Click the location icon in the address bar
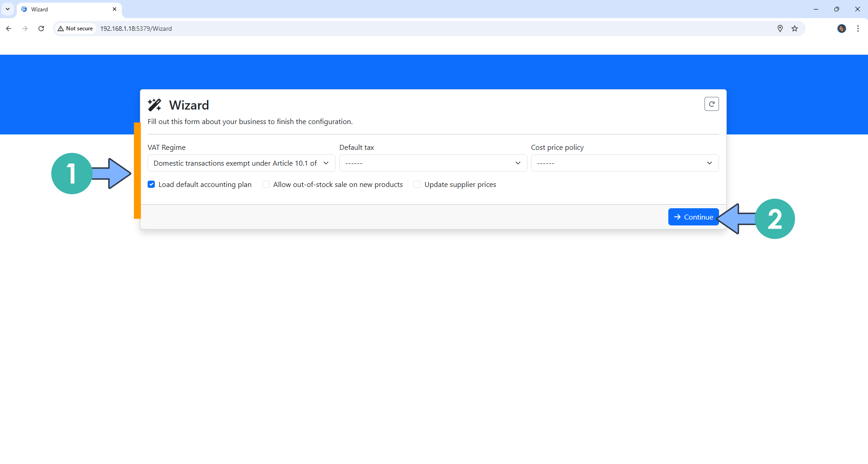The width and height of the screenshot is (868, 464). click(x=780, y=28)
